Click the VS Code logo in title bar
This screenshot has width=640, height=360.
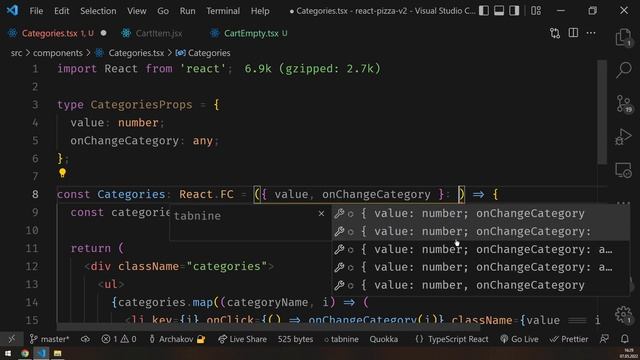pyautogui.click(x=12, y=10)
